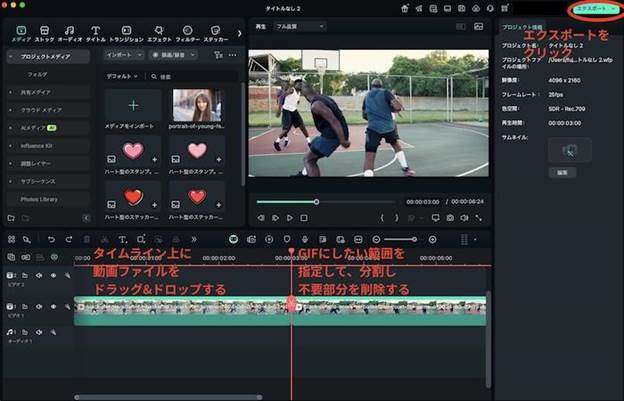The height and width of the screenshot is (401, 624).
Task: Toggle visibility eye on ビデオ 2 track
Action: point(53,275)
